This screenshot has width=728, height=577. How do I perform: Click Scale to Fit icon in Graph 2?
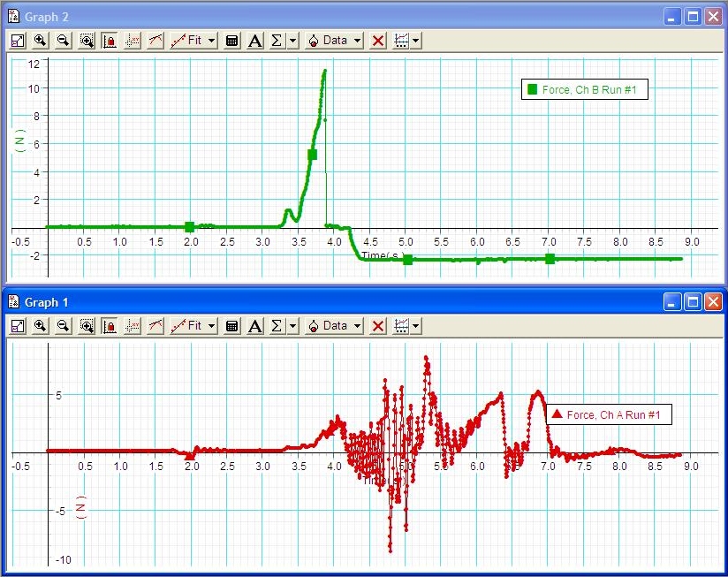18,41
